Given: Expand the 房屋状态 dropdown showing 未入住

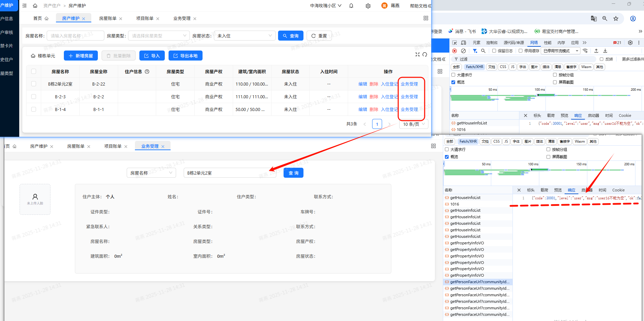Looking at the screenshot, I should 244,36.
